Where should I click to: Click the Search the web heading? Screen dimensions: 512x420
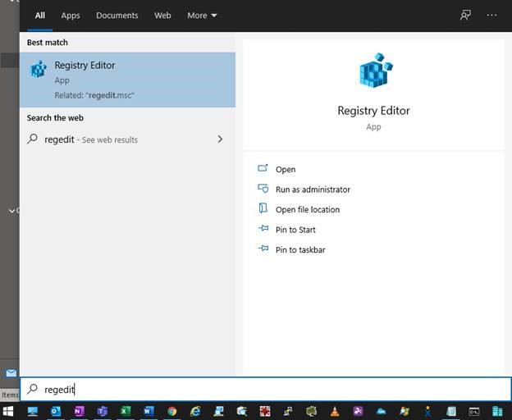coord(55,118)
